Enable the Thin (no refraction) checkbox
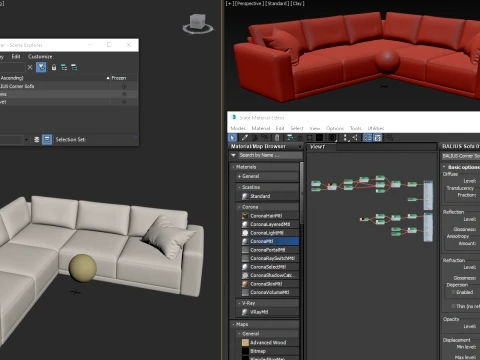The image size is (480, 360). coord(453,306)
